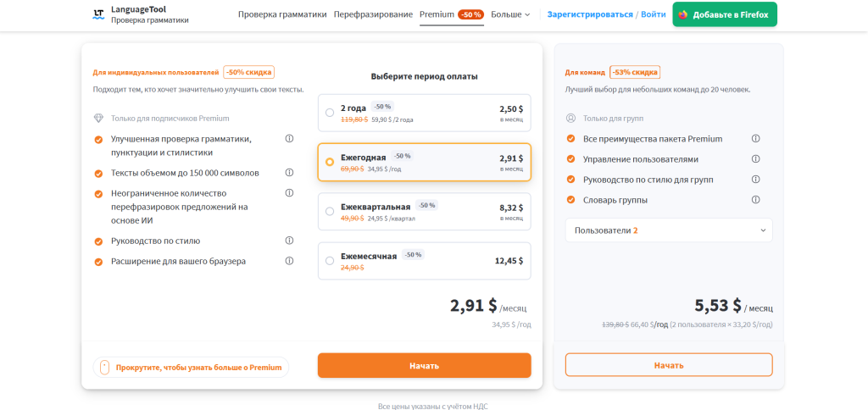Click the 8,32 $ quarterly plan price
Image resolution: width=868 pixels, height=410 pixels.
(511, 208)
